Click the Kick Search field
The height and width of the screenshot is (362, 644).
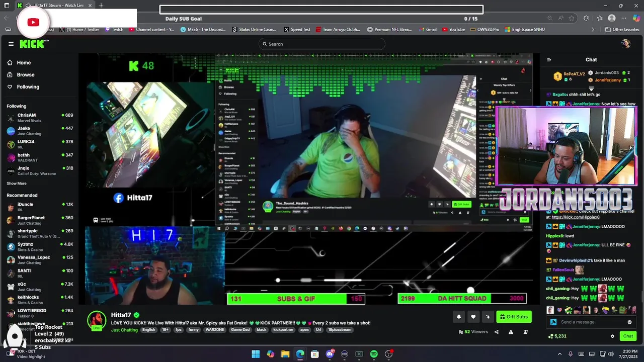pos(322,44)
